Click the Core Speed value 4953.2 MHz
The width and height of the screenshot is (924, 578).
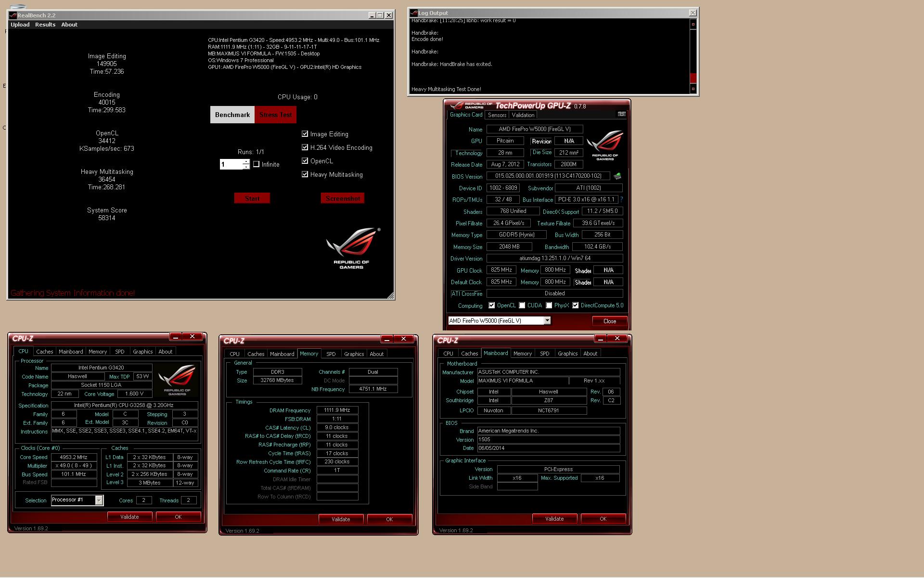[x=74, y=457]
